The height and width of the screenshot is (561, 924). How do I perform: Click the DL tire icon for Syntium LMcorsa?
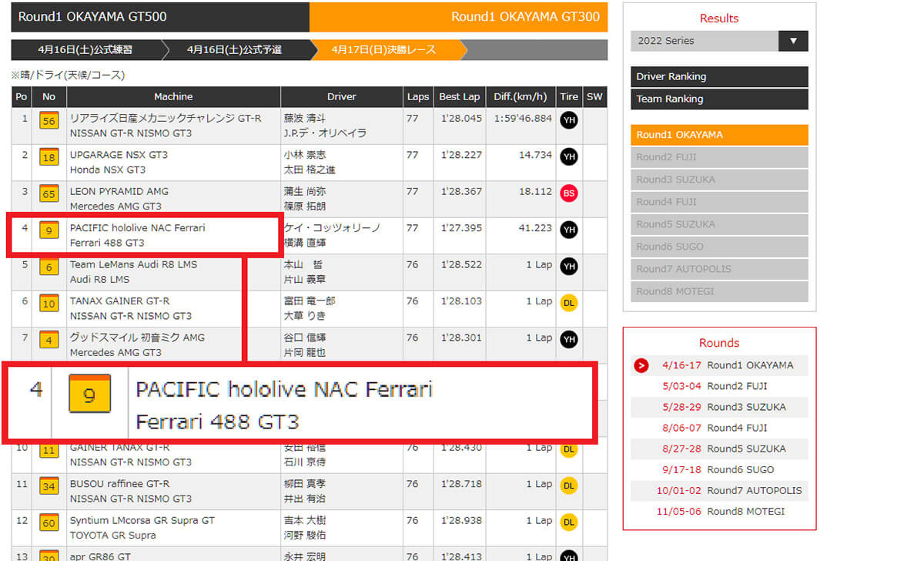(x=569, y=522)
